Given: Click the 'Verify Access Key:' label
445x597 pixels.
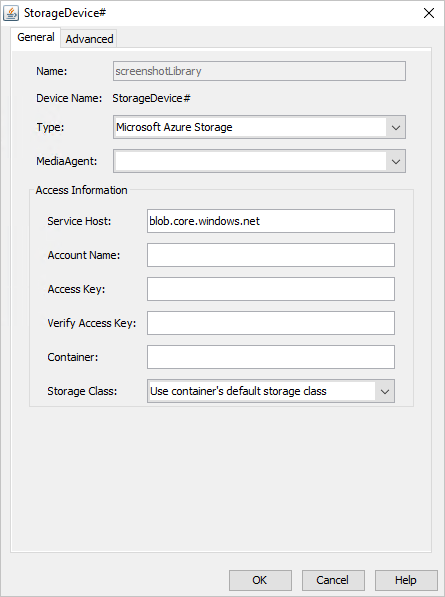Looking at the screenshot, I should pyautogui.click(x=92, y=323).
